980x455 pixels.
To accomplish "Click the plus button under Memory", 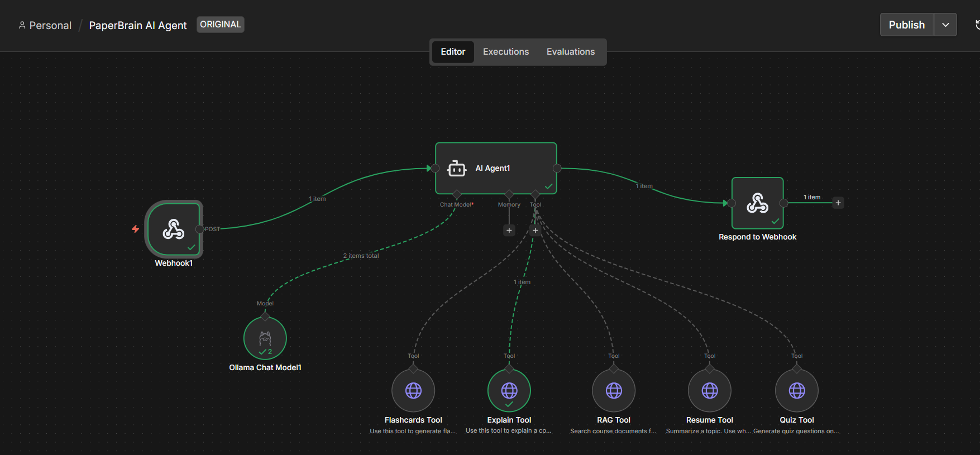I will [x=509, y=230].
